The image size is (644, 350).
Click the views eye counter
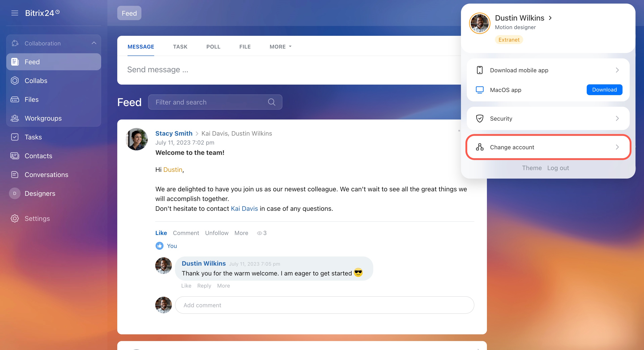pyautogui.click(x=262, y=233)
